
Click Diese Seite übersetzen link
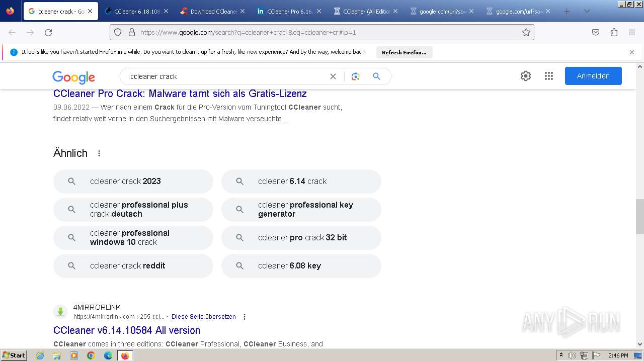(204, 317)
